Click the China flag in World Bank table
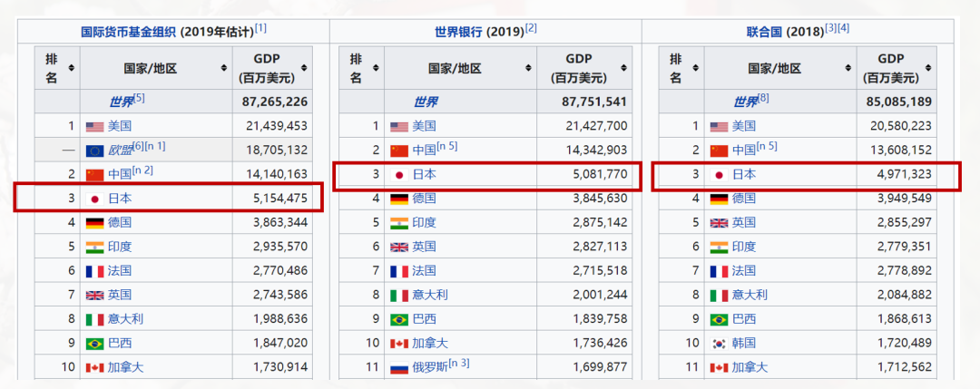980x389 pixels. coord(398,151)
